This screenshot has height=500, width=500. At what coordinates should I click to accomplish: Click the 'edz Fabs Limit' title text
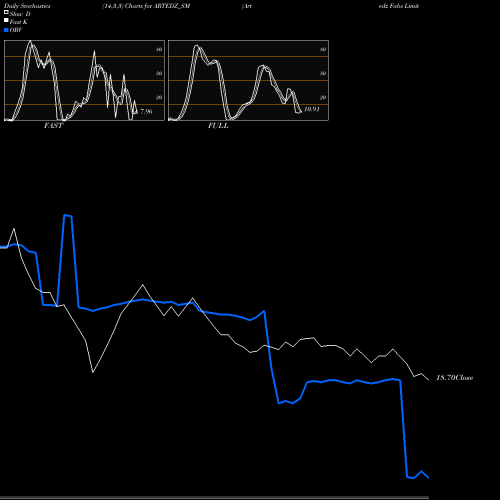pyautogui.click(x=399, y=6)
